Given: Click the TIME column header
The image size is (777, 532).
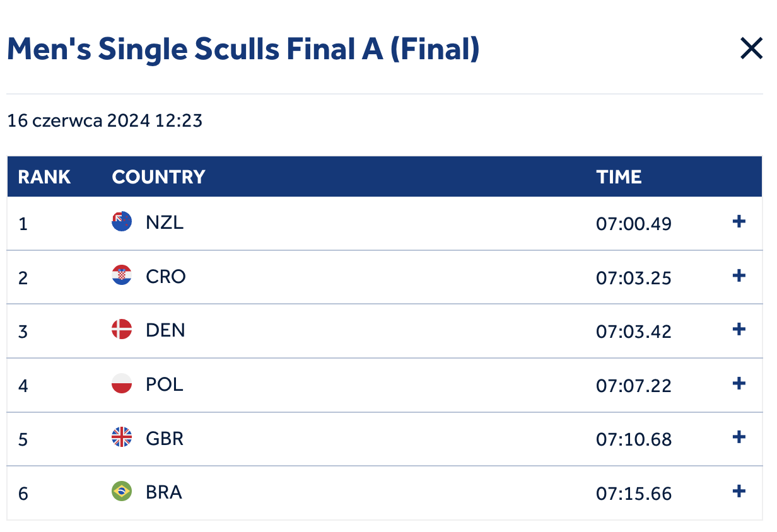Looking at the screenshot, I should coord(619,177).
